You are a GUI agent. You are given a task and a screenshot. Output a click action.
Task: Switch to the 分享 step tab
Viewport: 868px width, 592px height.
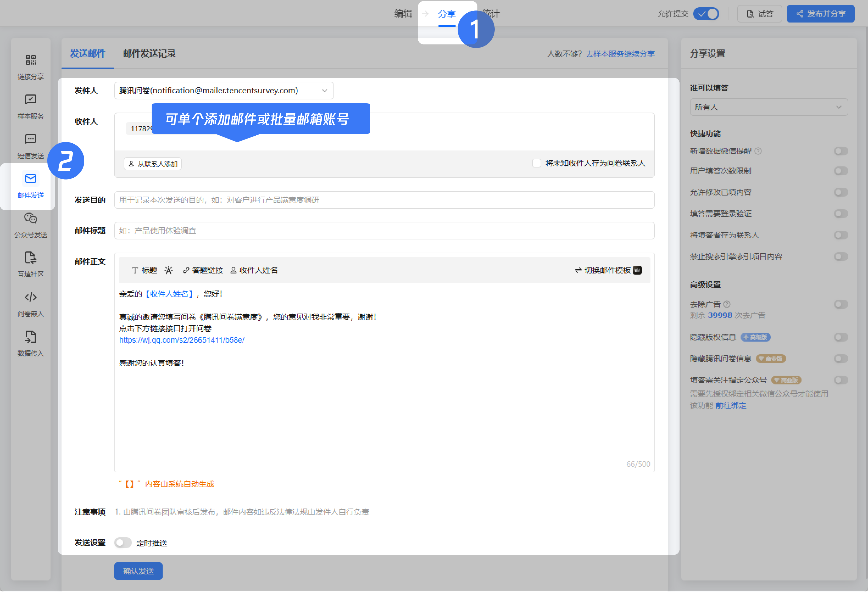click(447, 14)
